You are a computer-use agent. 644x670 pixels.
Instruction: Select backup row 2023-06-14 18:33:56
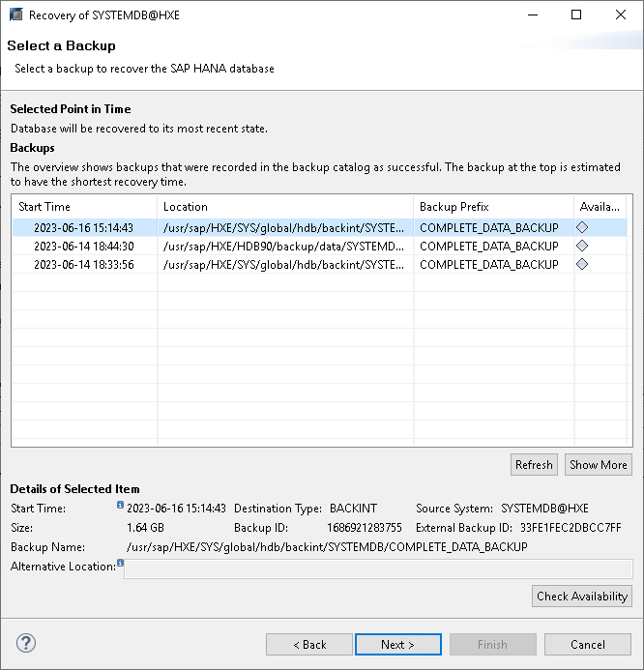coord(320,265)
